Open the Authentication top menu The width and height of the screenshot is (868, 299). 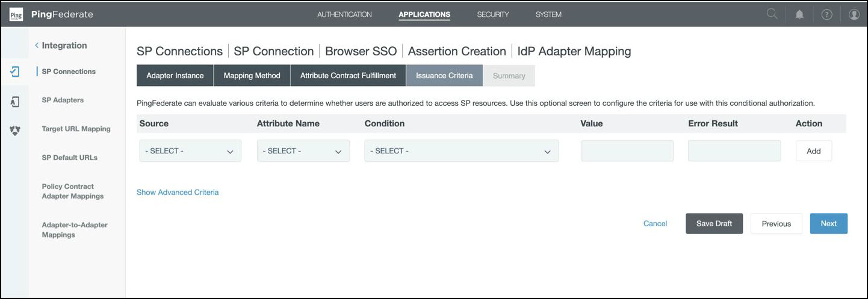[344, 14]
